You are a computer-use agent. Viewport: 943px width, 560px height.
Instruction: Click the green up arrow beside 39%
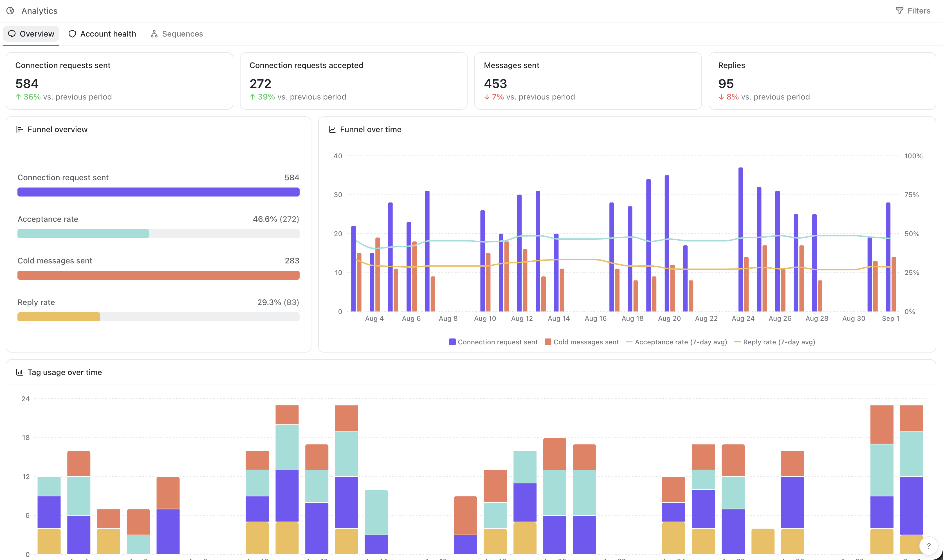253,97
